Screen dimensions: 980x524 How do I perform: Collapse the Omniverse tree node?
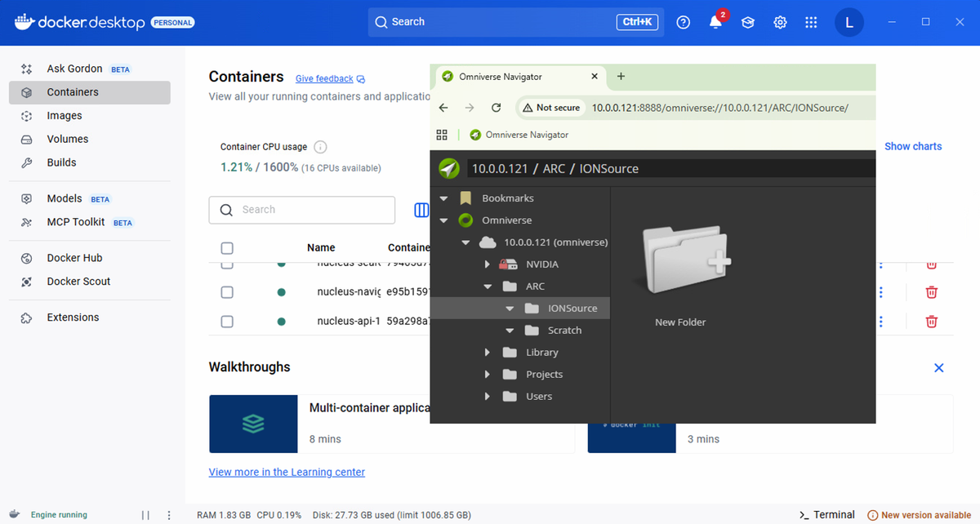[444, 220]
